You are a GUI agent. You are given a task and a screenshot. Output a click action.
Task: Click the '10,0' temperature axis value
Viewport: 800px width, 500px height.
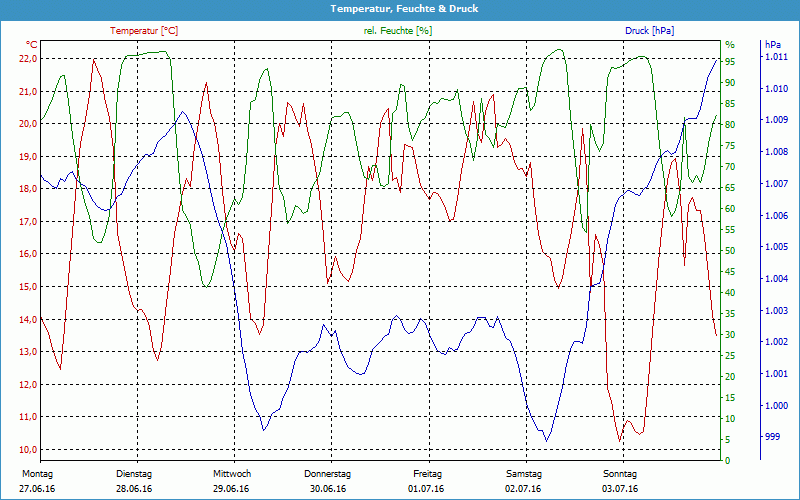28,449
